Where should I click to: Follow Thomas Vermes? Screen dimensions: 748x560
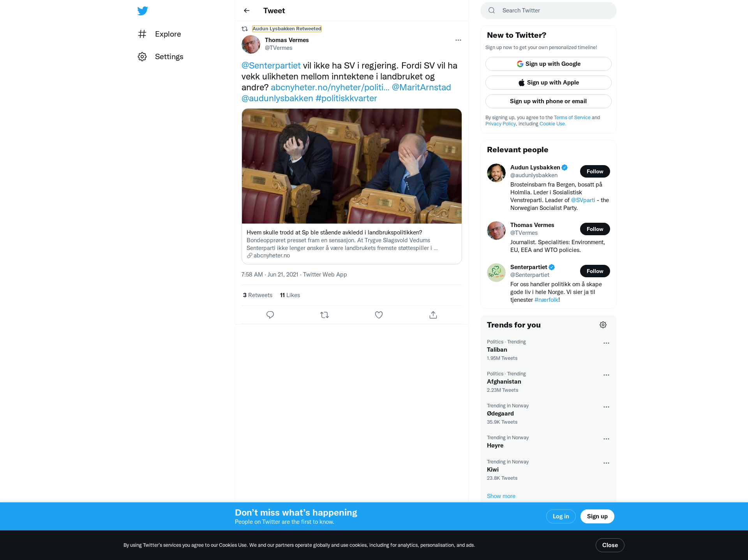pos(595,229)
